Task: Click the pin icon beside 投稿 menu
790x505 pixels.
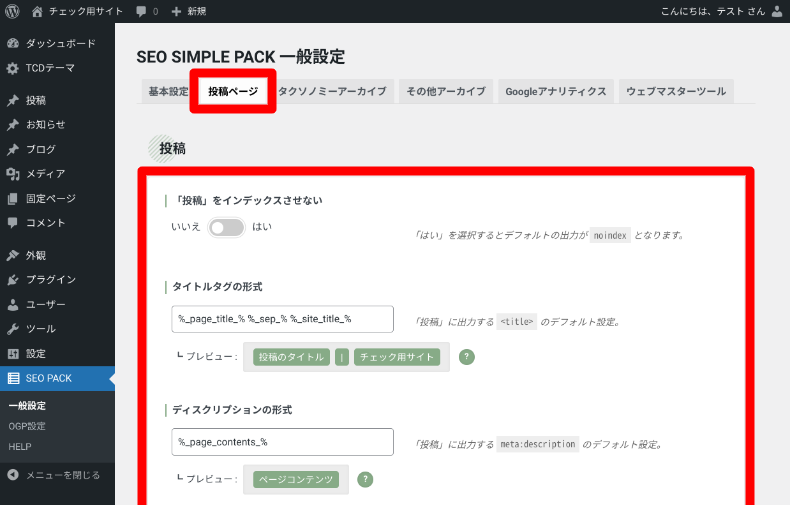Action: click(13, 100)
